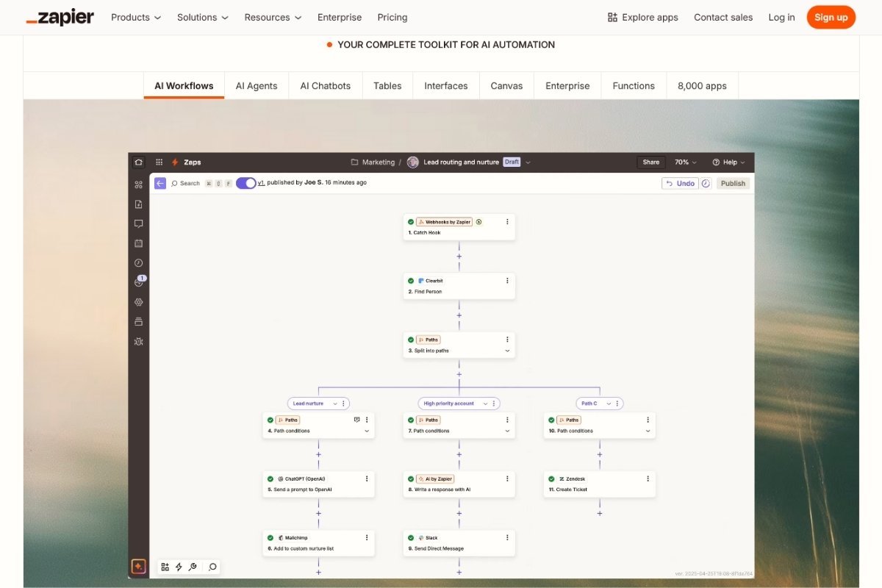
Task: Click the add-step grid icon in bottom toolbar
Action: [165, 567]
